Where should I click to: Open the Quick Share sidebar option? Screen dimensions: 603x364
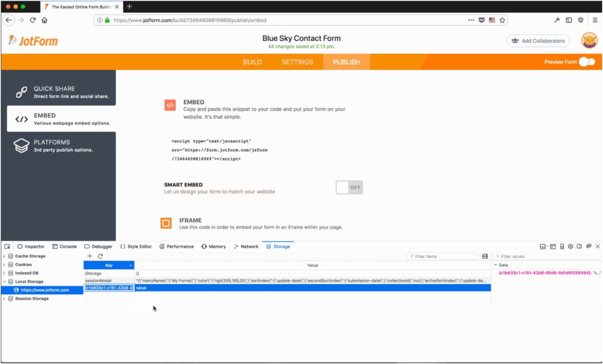click(x=61, y=92)
